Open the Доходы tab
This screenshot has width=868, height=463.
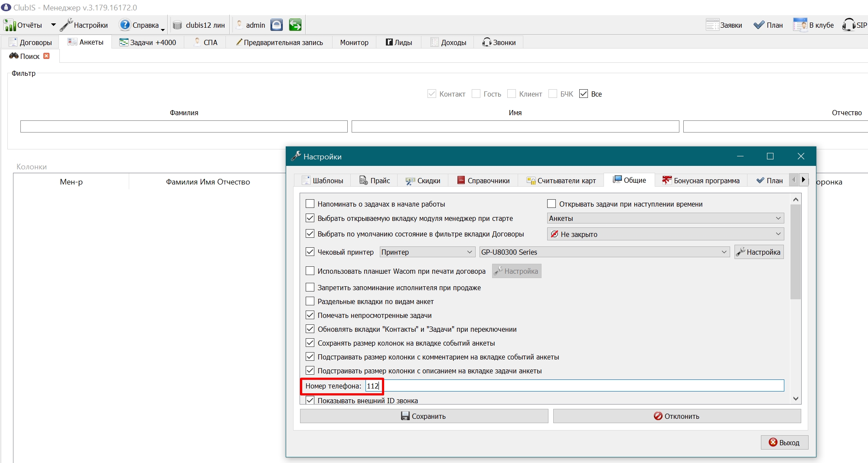coord(448,42)
